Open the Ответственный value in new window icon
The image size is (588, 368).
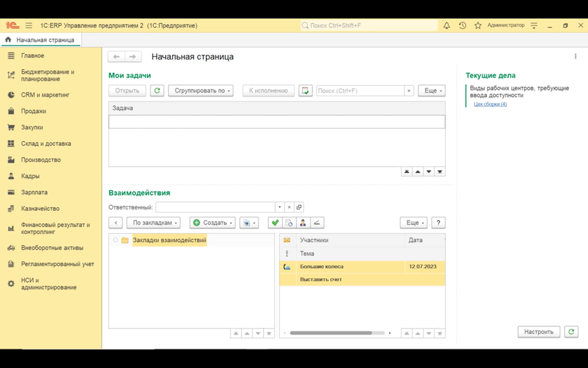click(x=299, y=207)
